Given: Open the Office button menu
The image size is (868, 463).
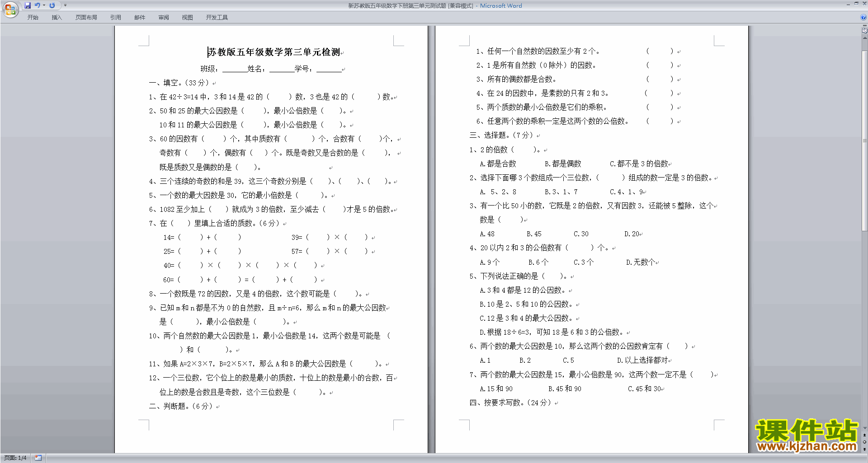Looking at the screenshot, I should 10,9.
